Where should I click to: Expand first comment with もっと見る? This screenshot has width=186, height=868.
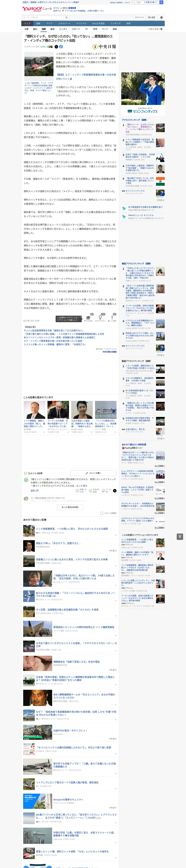(82, 486)
